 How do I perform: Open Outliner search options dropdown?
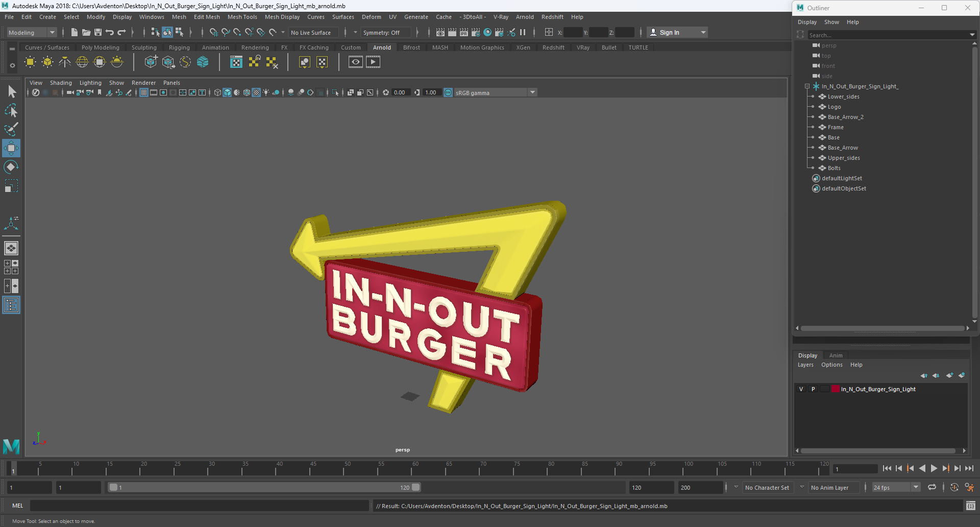tap(972, 35)
